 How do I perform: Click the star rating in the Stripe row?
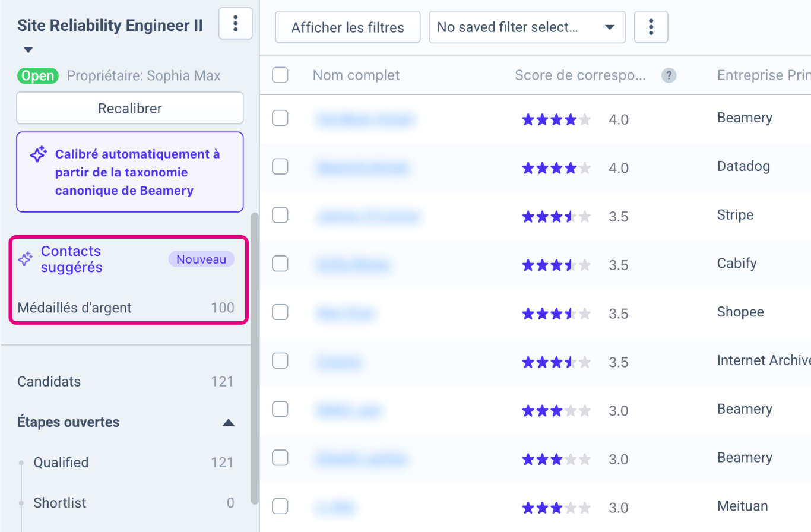556,217
